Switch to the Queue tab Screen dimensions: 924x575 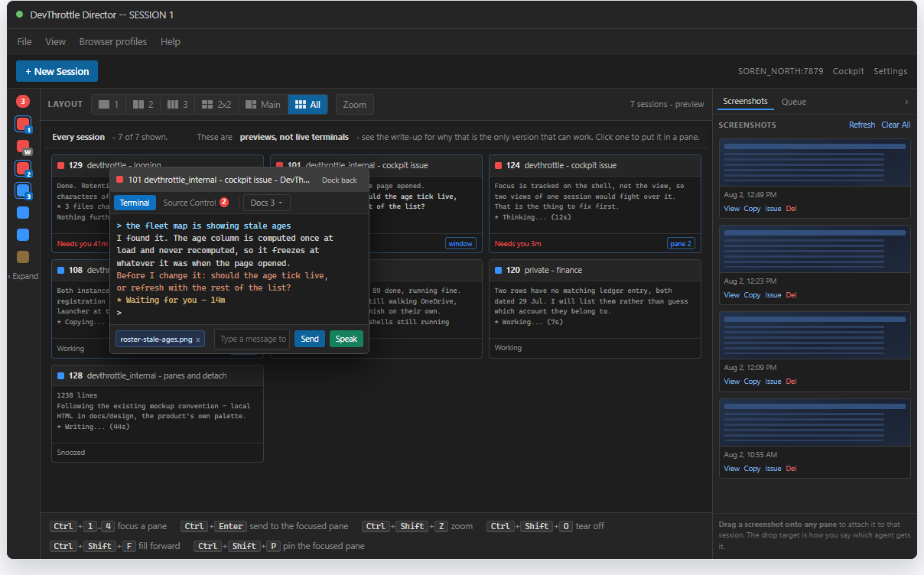[x=793, y=102]
